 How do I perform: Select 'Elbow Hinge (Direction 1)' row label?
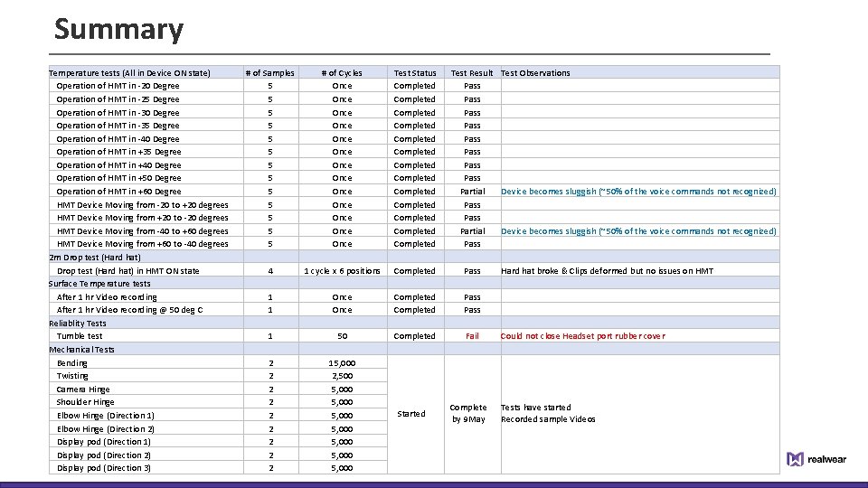coord(105,415)
